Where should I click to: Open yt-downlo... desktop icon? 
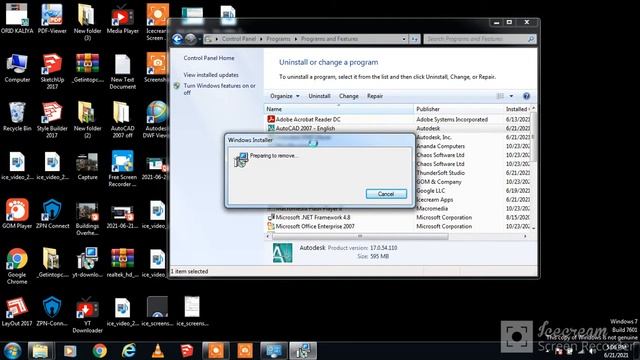click(87, 263)
